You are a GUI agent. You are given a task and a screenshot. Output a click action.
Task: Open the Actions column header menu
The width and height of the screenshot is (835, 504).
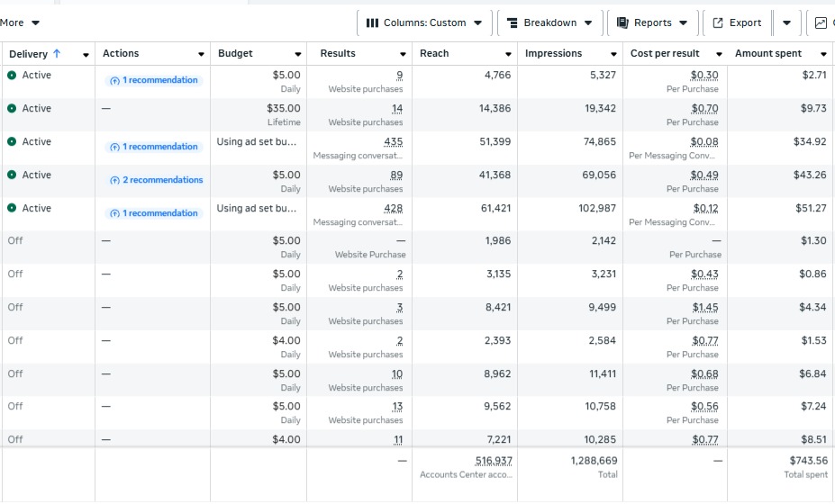(x=200, y=55)
